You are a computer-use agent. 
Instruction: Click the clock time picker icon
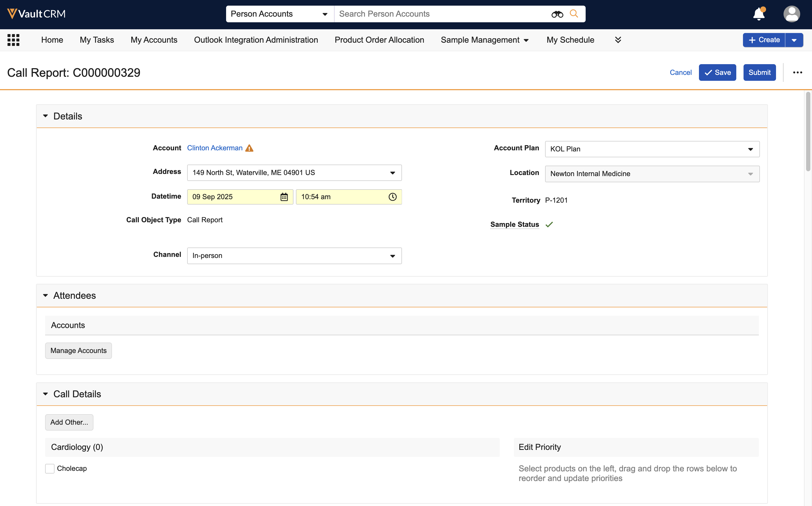(x=392, y=197)
